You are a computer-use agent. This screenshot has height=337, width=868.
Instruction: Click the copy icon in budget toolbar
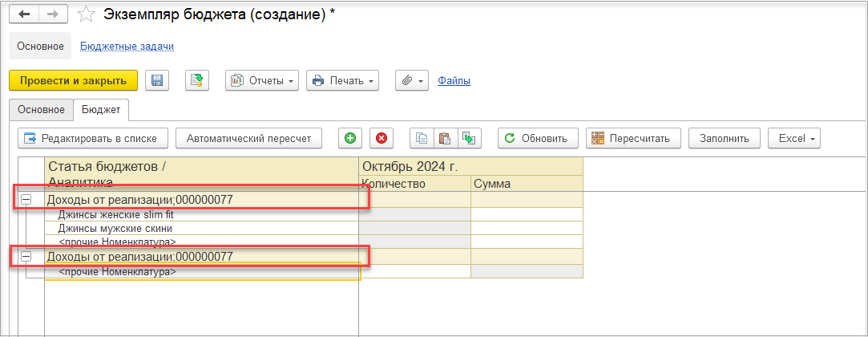tap(421, 138)
